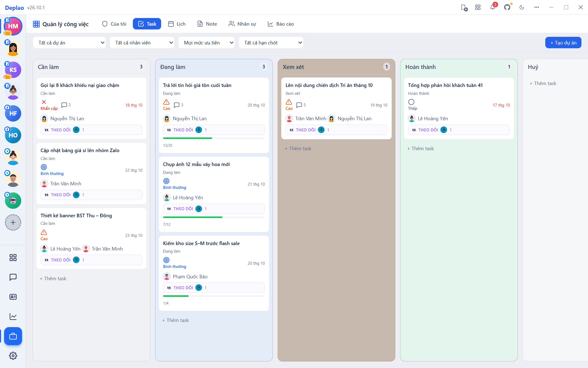Open comments on Gọi lại 8 khách task

click(66, 105)
